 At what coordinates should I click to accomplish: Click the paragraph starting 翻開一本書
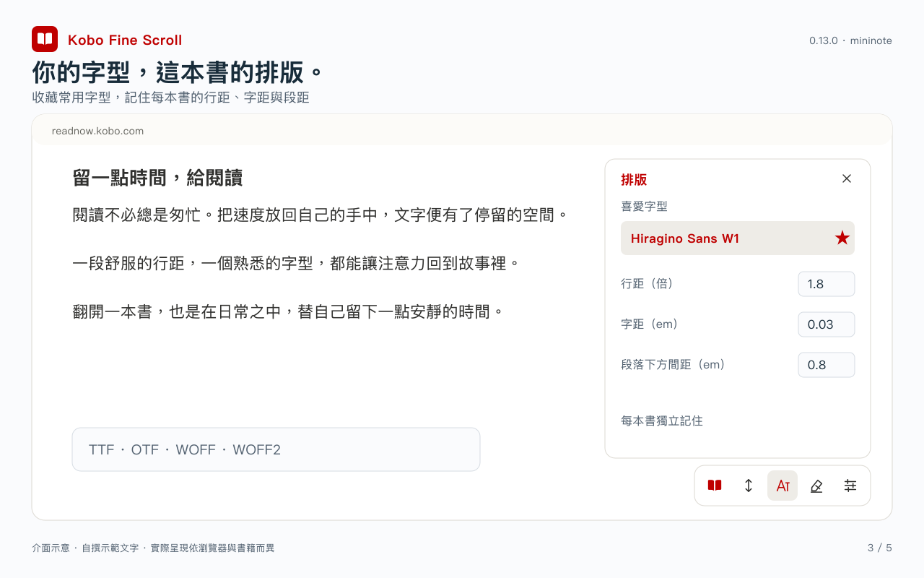click(x=288, y=312)
